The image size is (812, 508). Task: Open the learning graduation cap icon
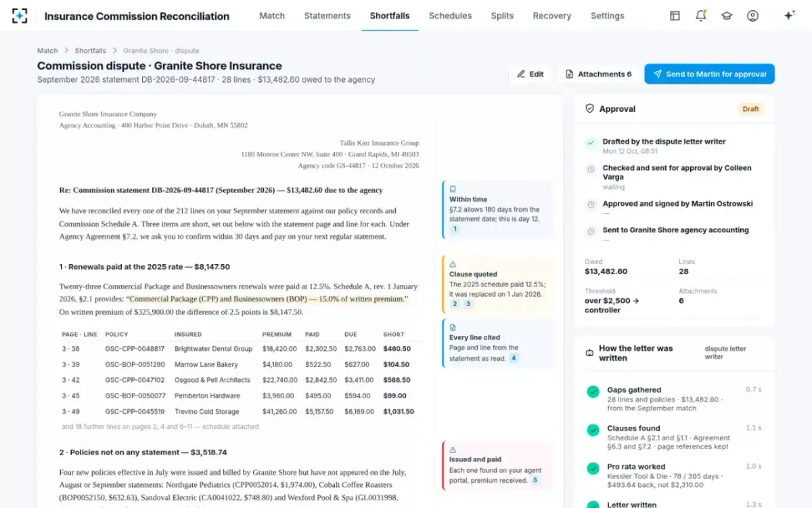[x=727, y=16]
